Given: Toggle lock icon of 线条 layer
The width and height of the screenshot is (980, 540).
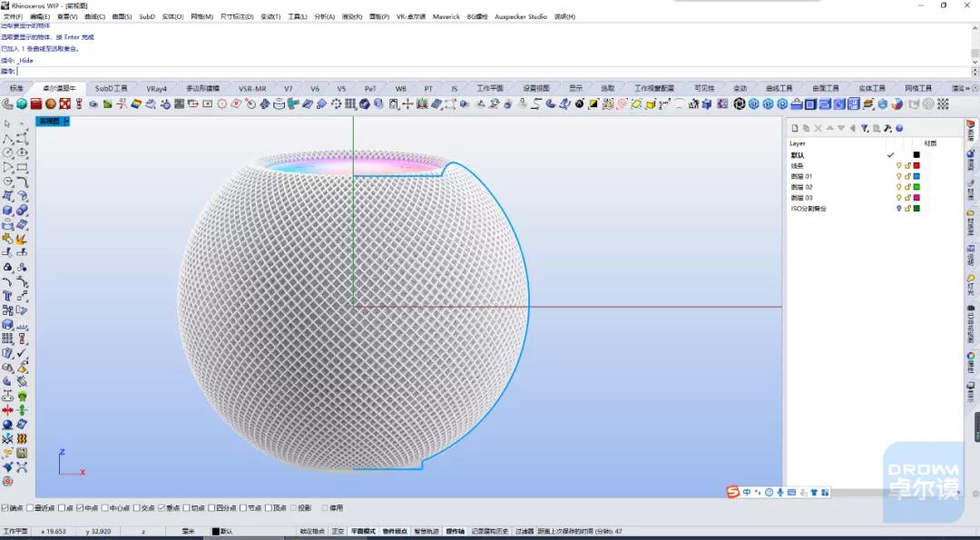Looking at the screenshot, I should [x=907, y=165].
